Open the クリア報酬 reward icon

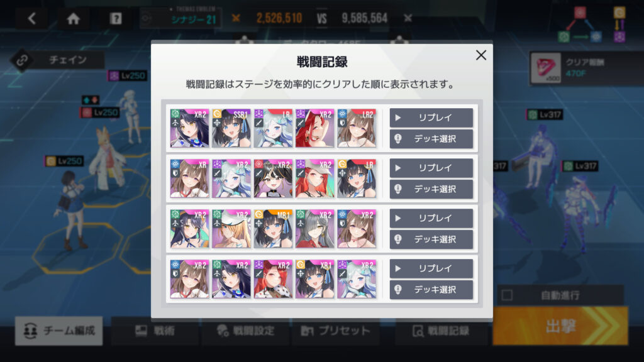coord(545,68)
